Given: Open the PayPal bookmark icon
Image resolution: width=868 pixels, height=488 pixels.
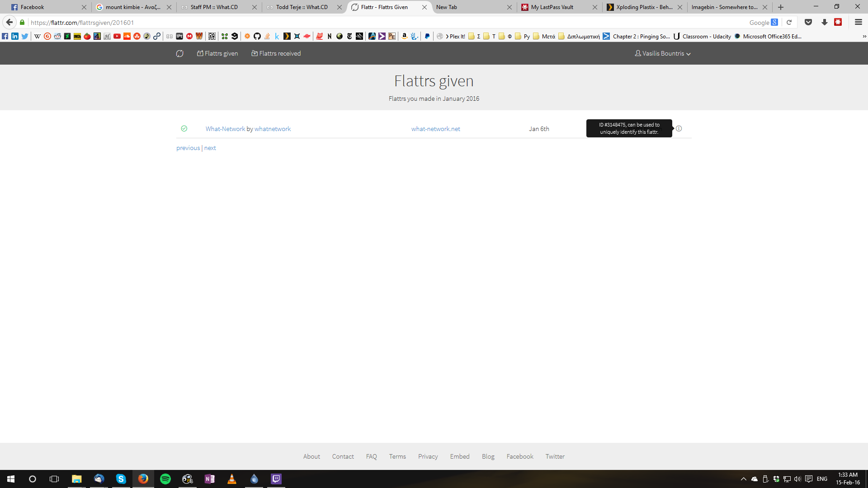Looking at the screenshot, I should 427,36.
